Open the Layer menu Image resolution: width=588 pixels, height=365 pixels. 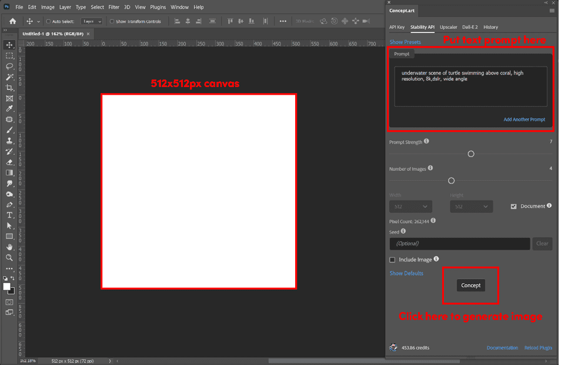coord(65,7)
